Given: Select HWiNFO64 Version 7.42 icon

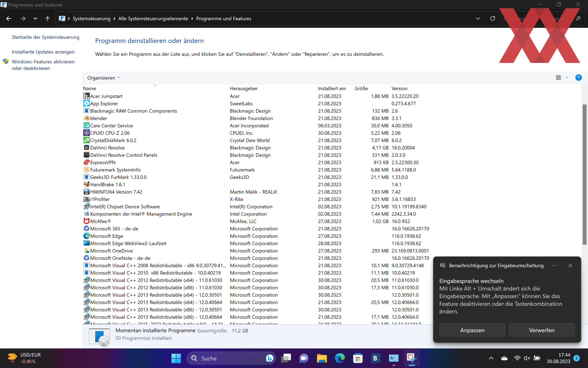Looking at the screenshot, I should point(86,192).
